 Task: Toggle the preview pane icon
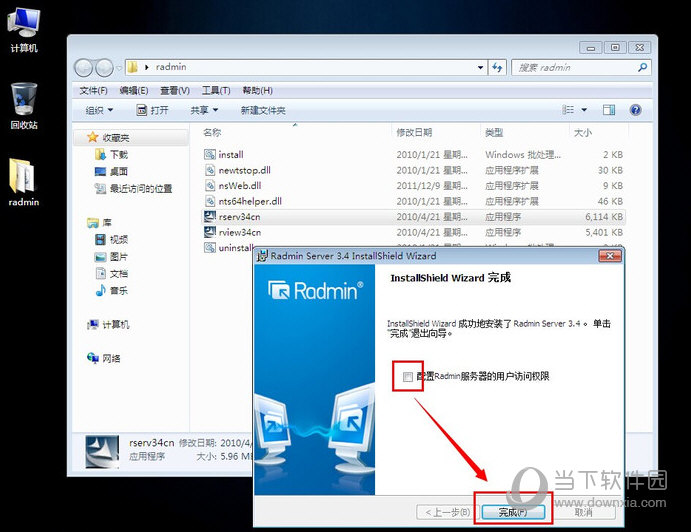(x=609, y=110)
